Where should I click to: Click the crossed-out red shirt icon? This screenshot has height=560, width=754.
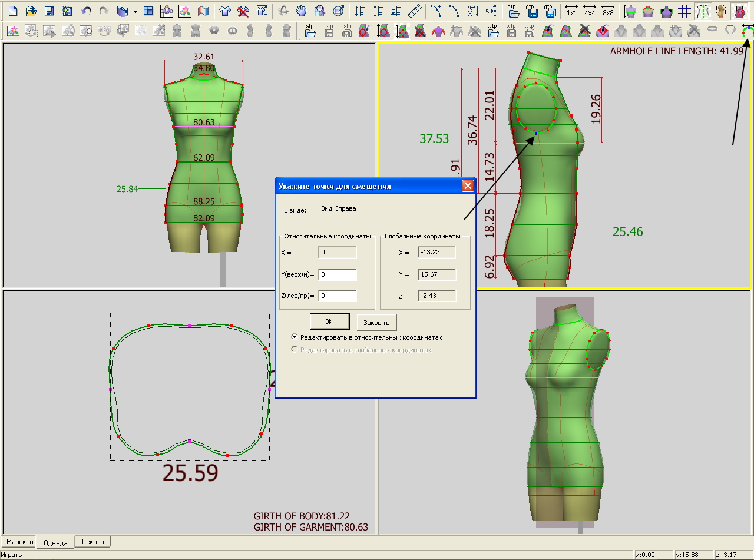[x=243, y=11]
